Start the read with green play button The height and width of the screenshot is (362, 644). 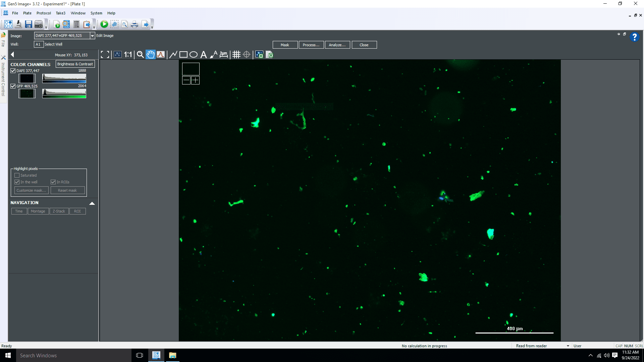(104, 24)
